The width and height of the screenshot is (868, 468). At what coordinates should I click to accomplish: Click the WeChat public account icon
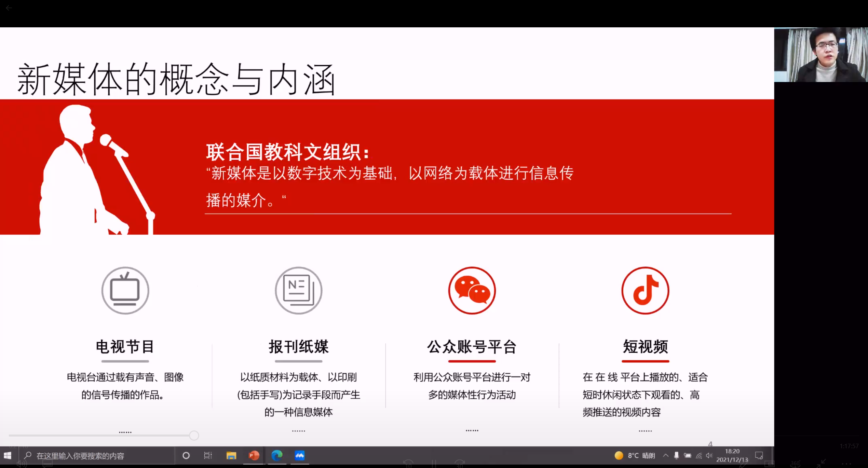point(472,291)
